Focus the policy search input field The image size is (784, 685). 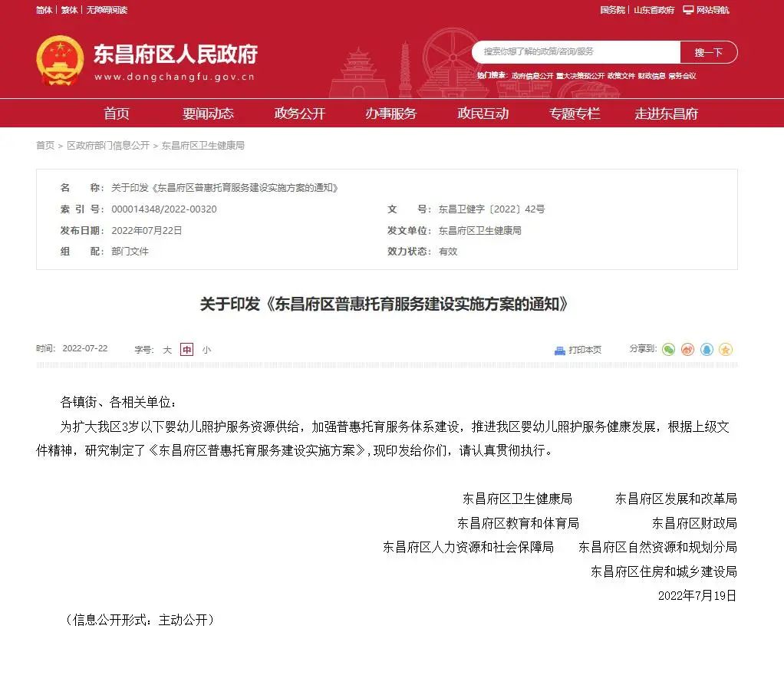tap(576, 52)
